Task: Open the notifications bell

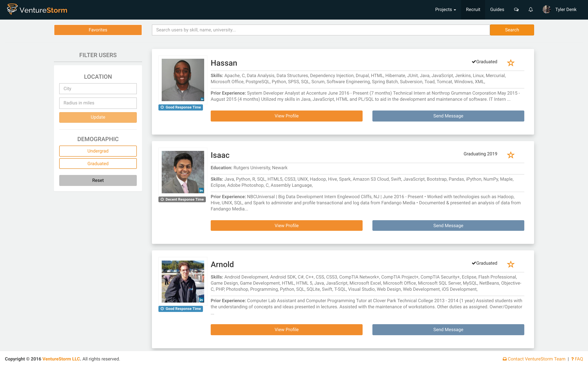Action: pyautogui.click(x=531, y=10)
